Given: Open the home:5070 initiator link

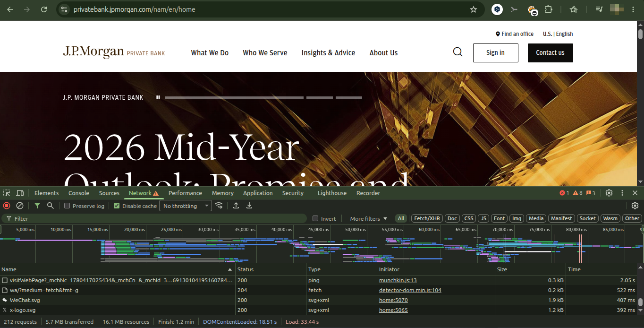Looking at the screenshot, I should point(393,300).
